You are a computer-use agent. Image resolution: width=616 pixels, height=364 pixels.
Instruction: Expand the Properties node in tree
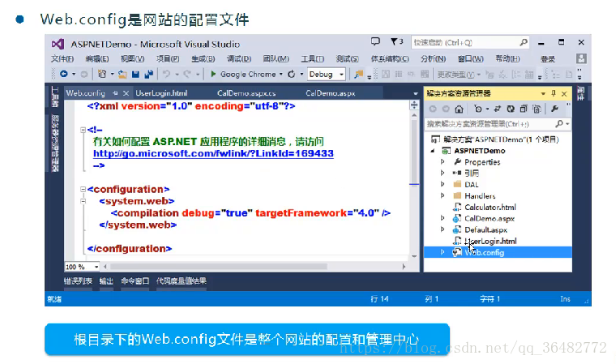(443, 161)
